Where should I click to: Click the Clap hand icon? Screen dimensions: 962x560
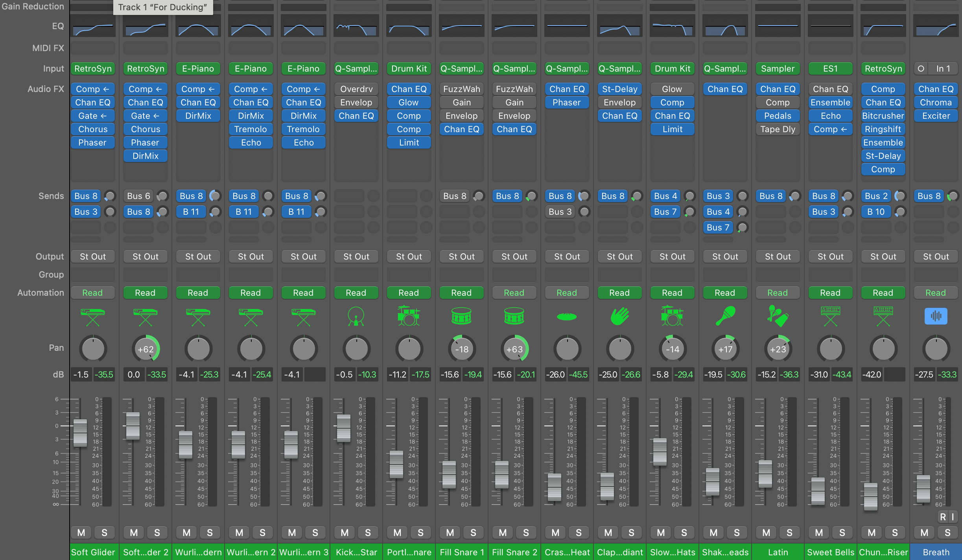click(x=619, y=316)
